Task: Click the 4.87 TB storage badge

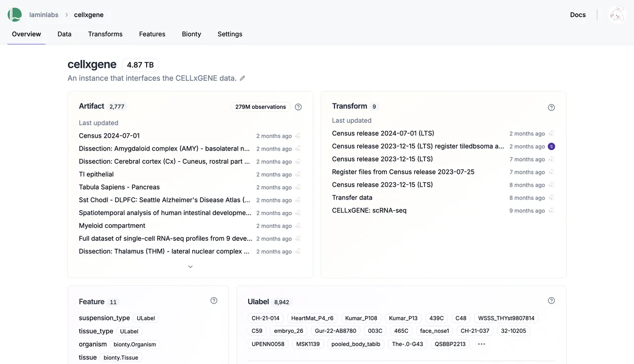Action: coord(140,65)
